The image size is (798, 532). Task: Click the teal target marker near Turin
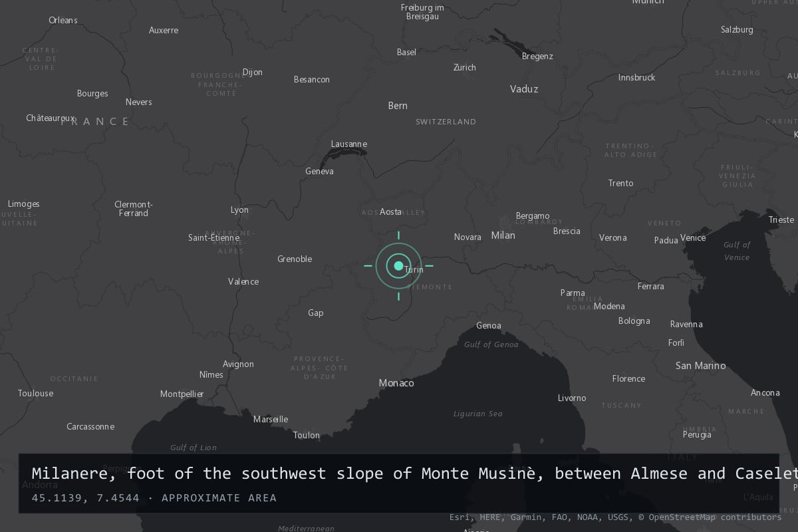click(x=398, y=266)
